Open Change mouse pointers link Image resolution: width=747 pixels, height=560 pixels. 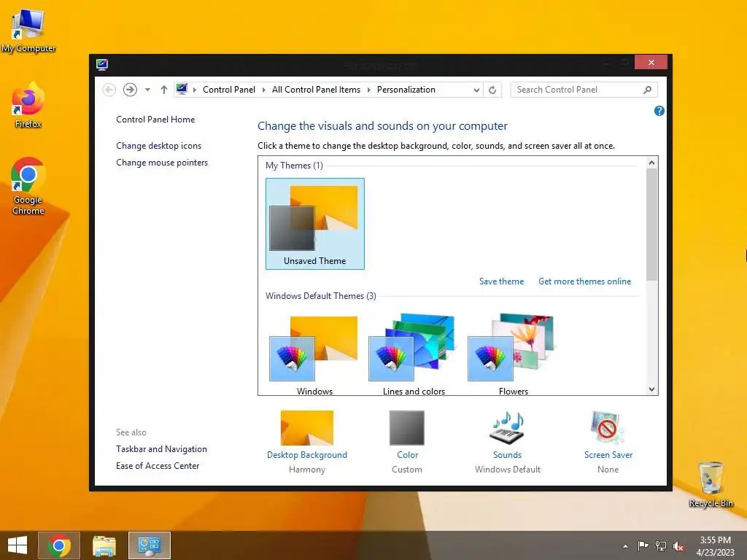point(162,163)
